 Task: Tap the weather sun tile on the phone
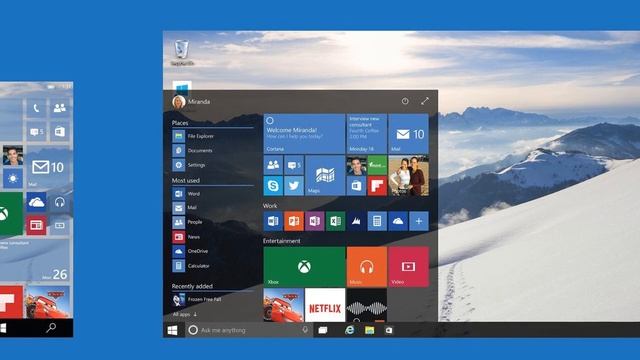(13, 179)
